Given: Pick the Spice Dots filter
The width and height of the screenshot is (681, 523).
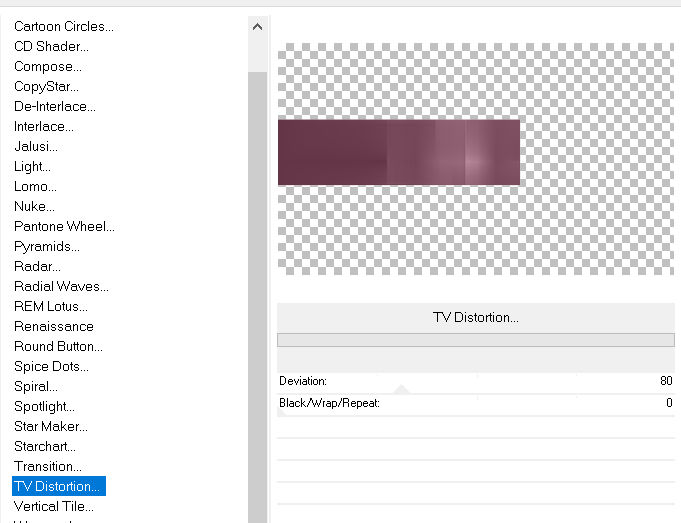Looking at the screenshot, I should (52, 366).
